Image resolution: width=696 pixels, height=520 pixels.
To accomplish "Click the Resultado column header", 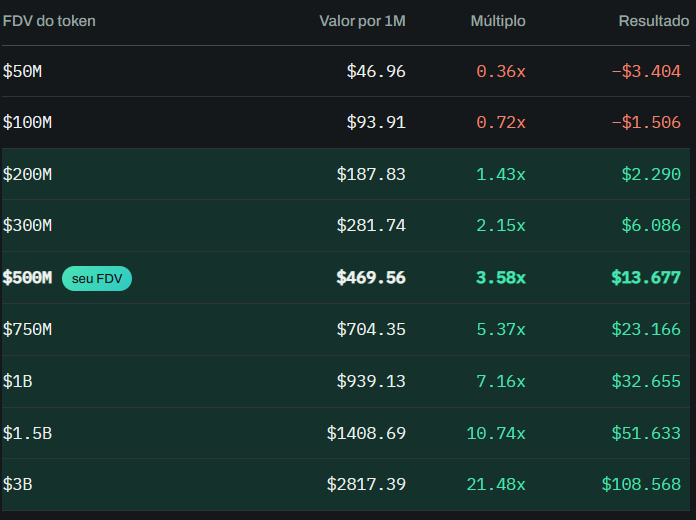I will tap(654, 21).
